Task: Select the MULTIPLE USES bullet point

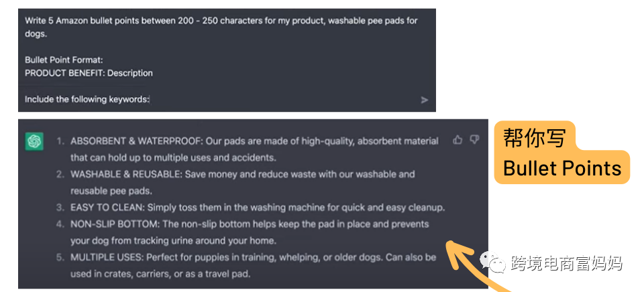Action: tap(254, 257)
